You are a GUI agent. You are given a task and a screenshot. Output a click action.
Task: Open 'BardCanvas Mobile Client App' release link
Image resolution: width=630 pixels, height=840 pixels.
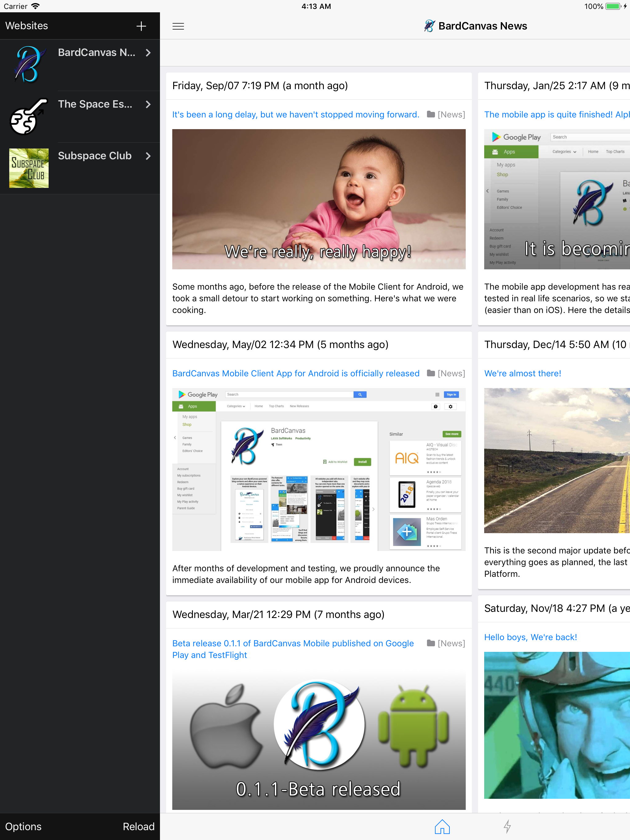[x=296, y=373]
